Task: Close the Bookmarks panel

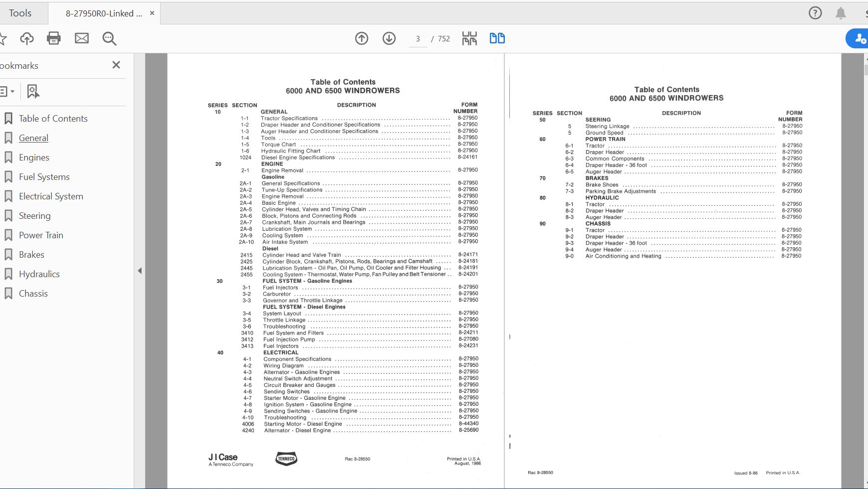Action: pyautogui.click(x=116, y=65)
